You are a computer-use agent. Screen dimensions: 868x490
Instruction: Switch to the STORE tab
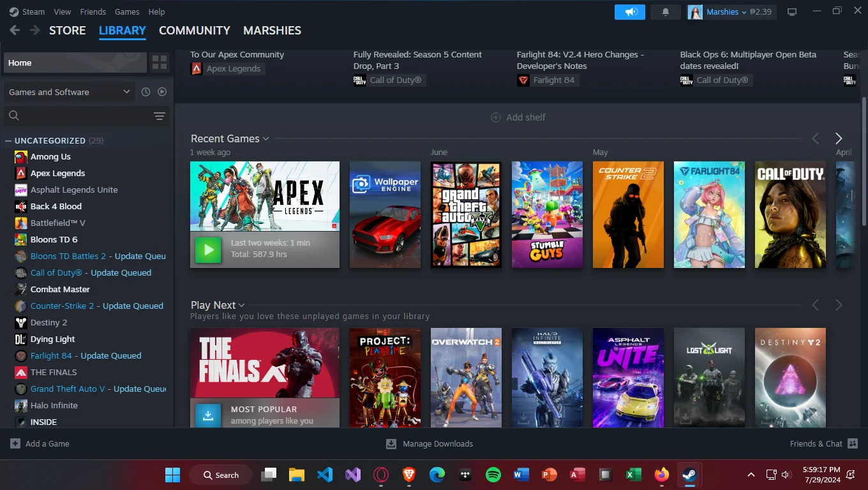coord(68,31)
